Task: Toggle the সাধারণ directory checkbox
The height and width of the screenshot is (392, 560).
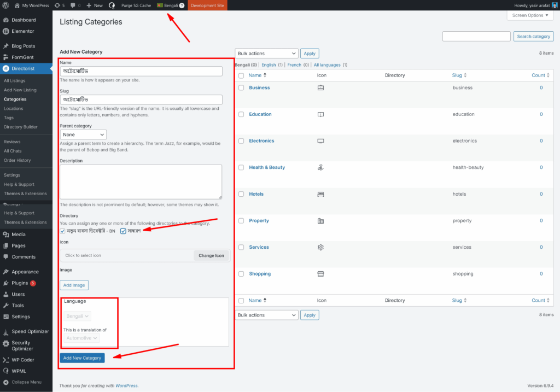Action: tap(124, 231)
